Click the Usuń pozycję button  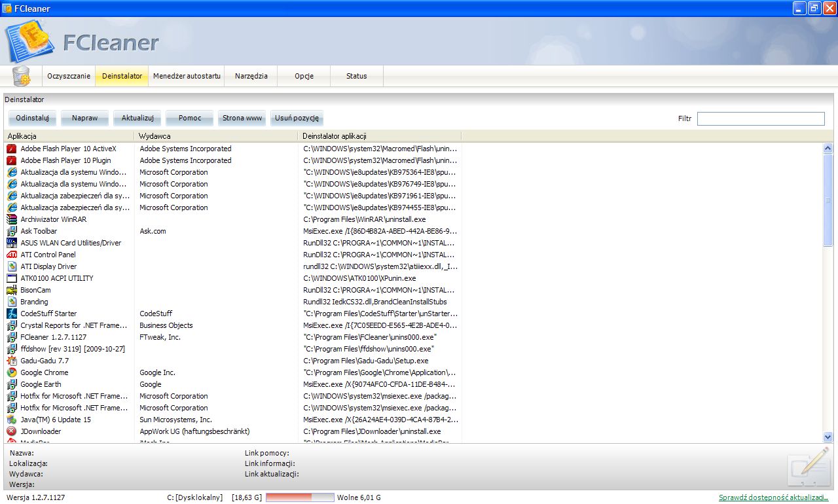[297, 118]
